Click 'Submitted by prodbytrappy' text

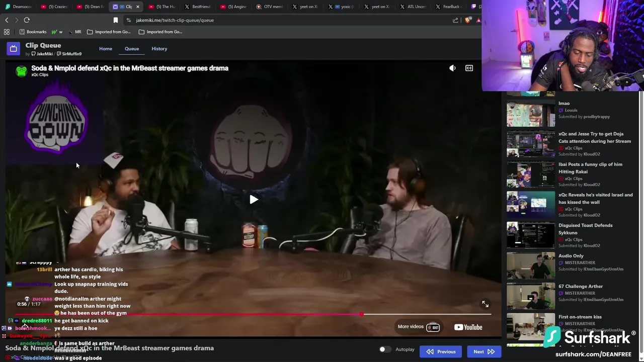click(584, 117)
